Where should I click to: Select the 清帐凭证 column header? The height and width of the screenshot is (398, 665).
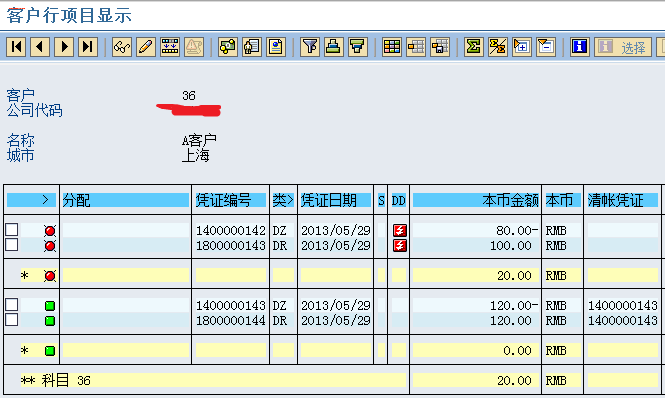point(622,200)
